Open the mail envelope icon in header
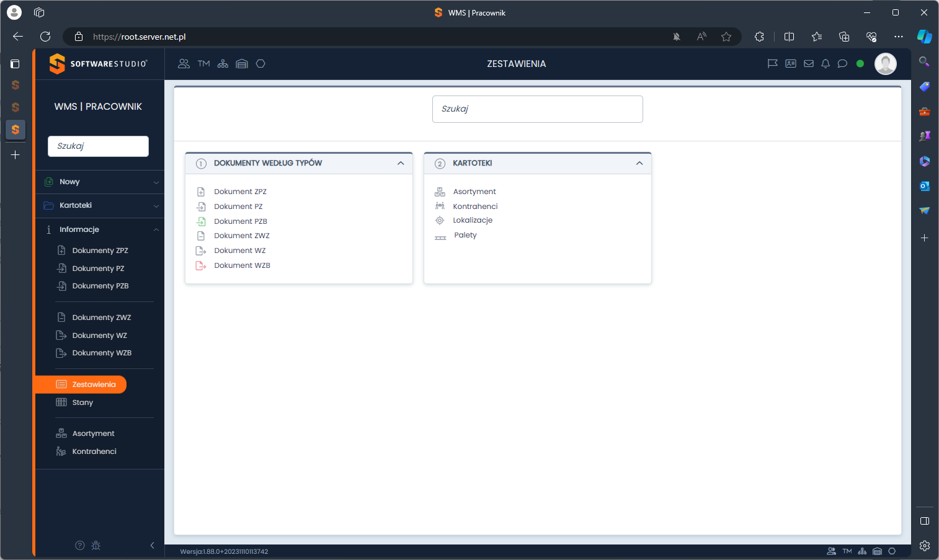The image size is (939, 560). click(x=809, y=63)
